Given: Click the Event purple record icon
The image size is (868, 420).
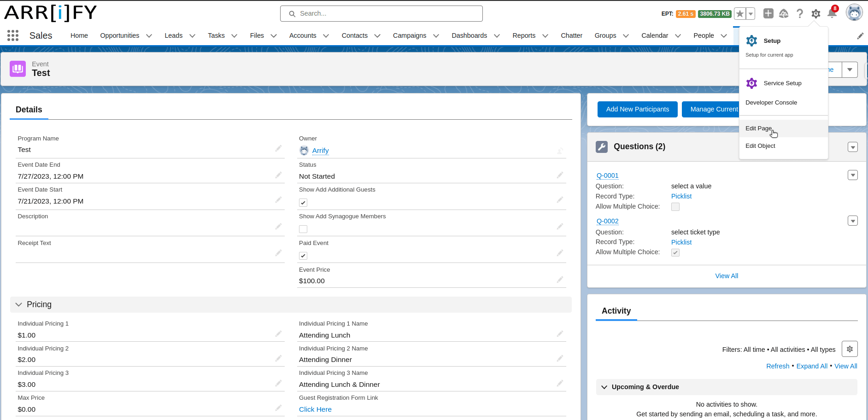Looking at the screenshot, I should [18, 69].
